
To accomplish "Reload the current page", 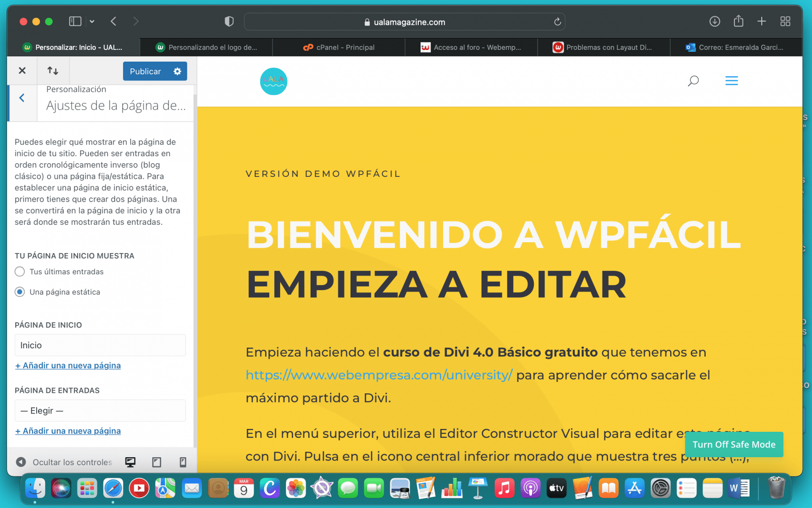I will click(557, 22).
